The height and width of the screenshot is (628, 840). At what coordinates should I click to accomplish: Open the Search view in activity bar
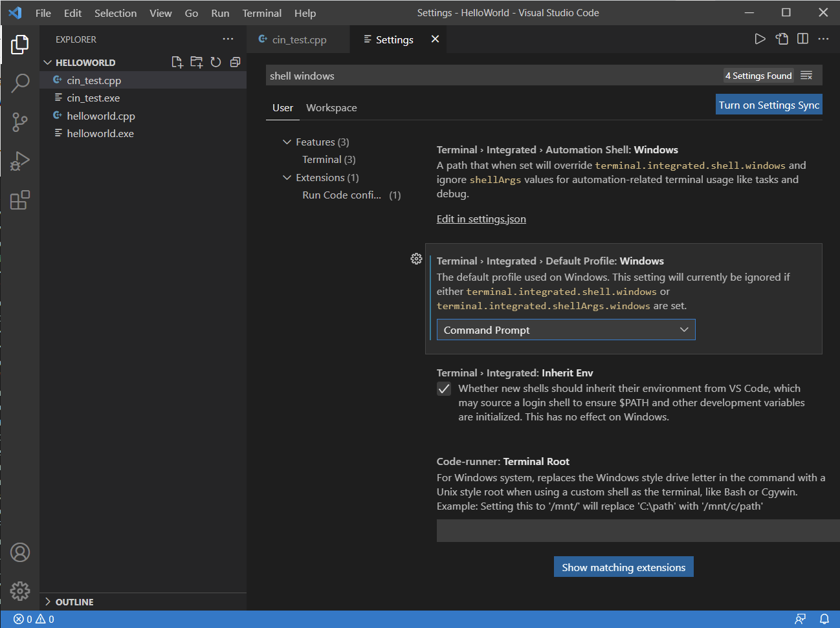(20, 83)
